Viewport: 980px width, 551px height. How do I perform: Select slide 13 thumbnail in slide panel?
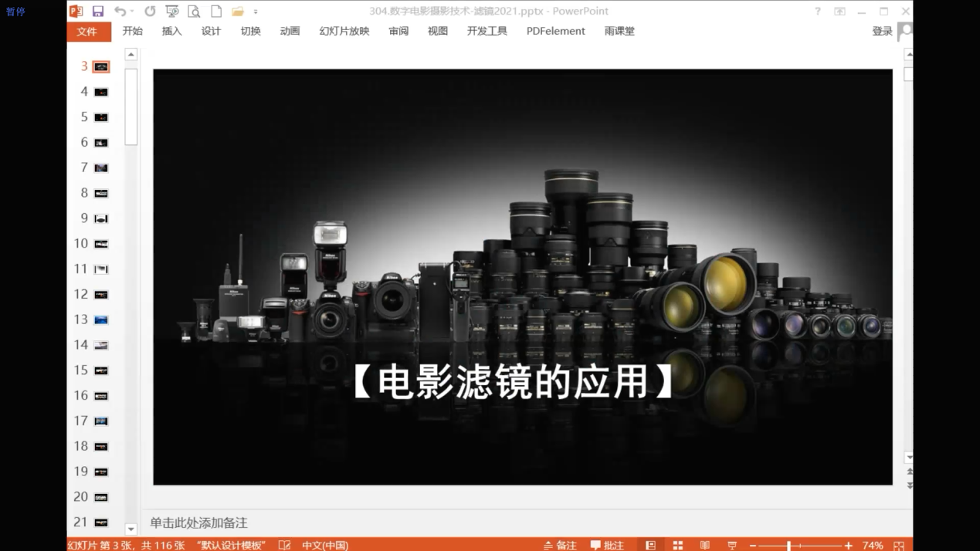(x=101, y=319)
